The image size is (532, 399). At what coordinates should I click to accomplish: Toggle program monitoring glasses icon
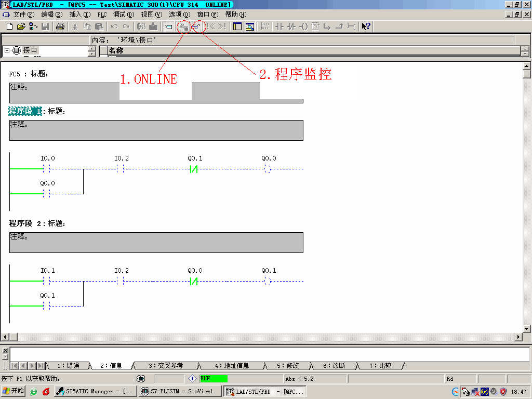[196, 26]
